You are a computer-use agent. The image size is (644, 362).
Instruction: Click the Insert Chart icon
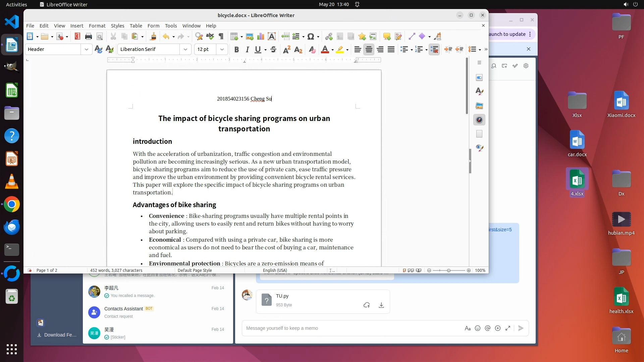click(261, 37)
